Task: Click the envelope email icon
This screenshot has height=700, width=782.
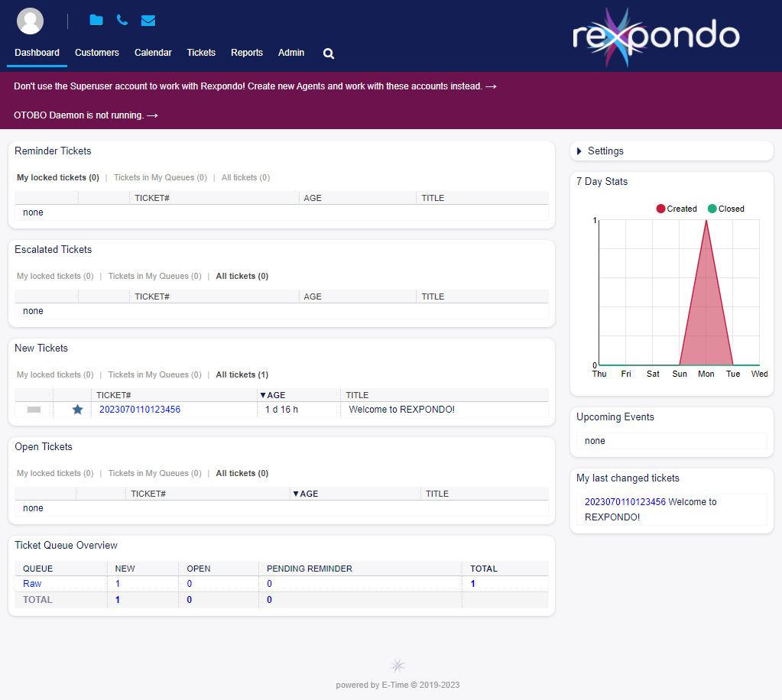Action: tap(148, 21)
